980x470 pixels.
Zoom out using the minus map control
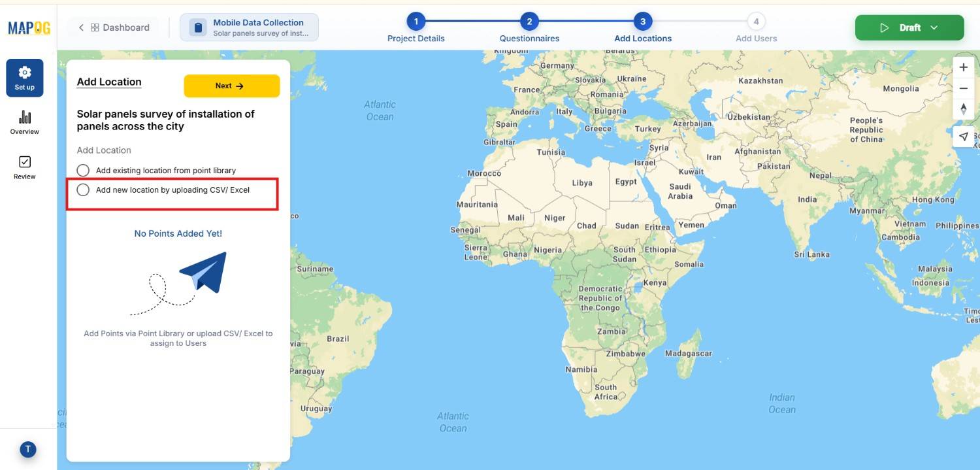[x=963, y=88]
